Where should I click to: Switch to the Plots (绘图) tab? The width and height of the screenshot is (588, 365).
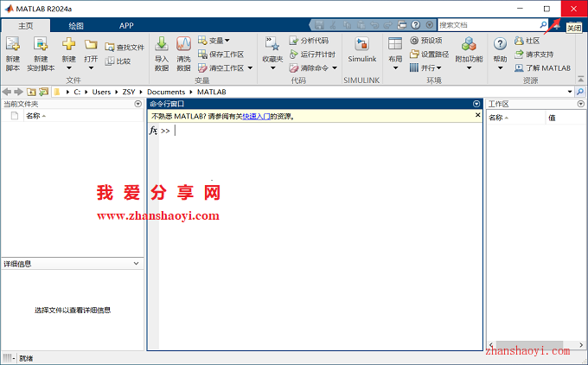pos(76,25)
